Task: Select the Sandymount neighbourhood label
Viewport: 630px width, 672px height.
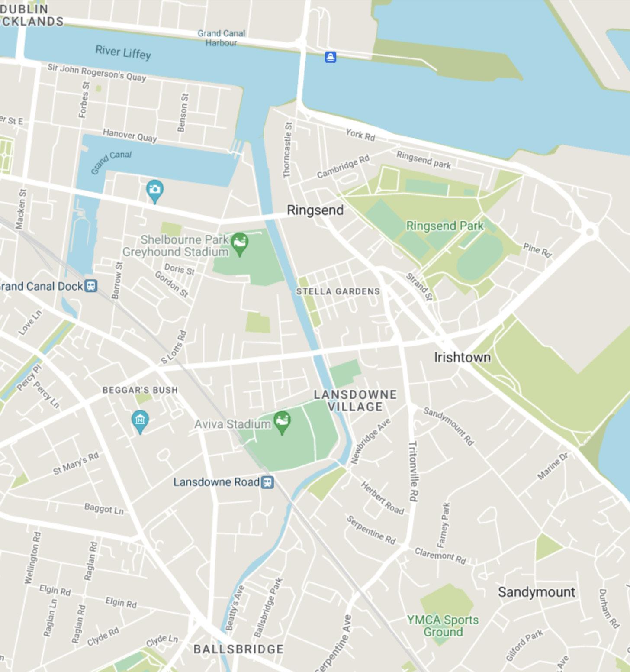Action: (x=537, y=592)
